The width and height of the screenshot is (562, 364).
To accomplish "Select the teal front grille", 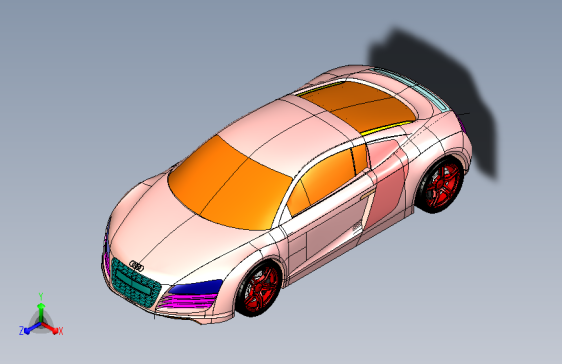I will [135, 283].
